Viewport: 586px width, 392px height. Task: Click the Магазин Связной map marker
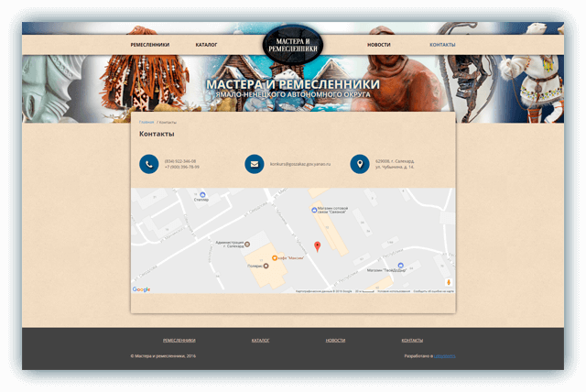pos(314,210)
